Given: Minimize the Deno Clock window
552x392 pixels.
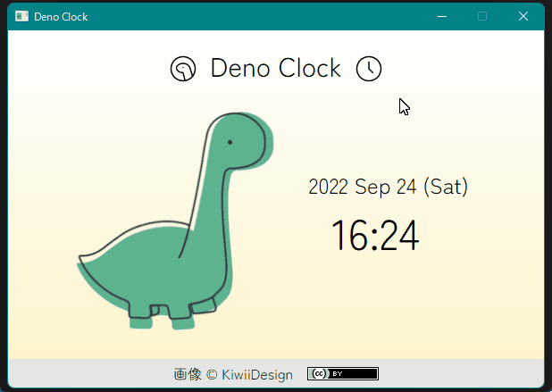Looking at the screenshot, I should (x=442, y=16).
